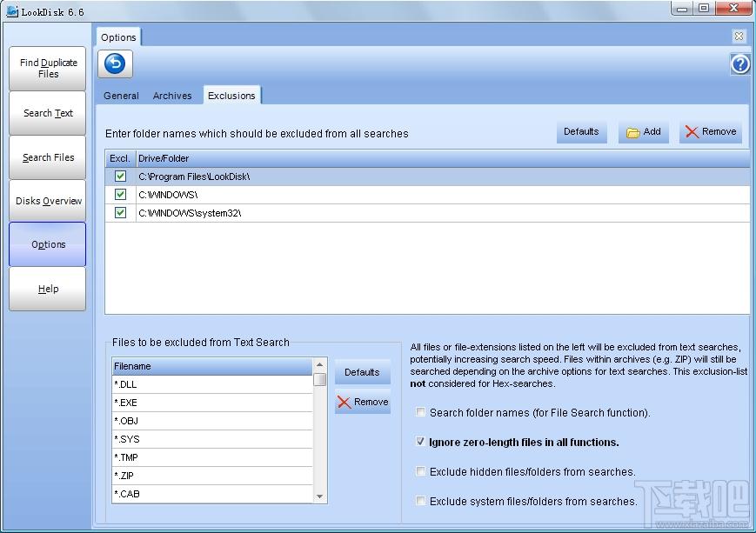The image size is (756, 533).
Task: Close the Options panel with the X icon
Action: click(x=739, y=36)
